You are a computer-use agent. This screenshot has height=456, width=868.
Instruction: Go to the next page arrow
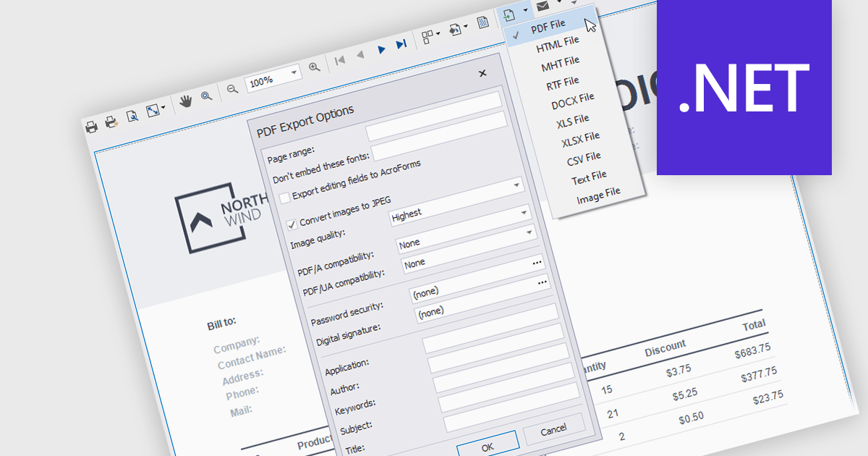(382, 49)
